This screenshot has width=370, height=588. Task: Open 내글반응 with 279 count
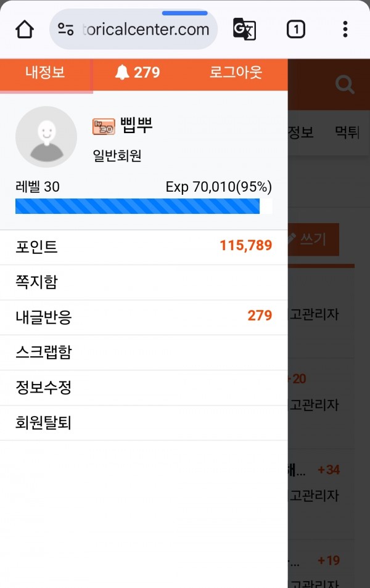pyautogui.click(x=144, y=317)
